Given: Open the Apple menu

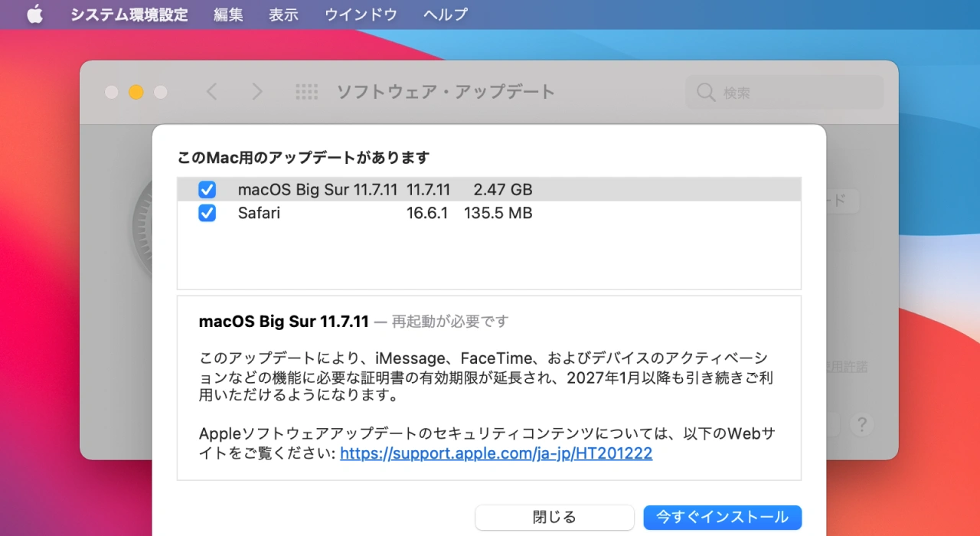Looking at the screenshot, I should pyautogui.click(x=34, y=14).
